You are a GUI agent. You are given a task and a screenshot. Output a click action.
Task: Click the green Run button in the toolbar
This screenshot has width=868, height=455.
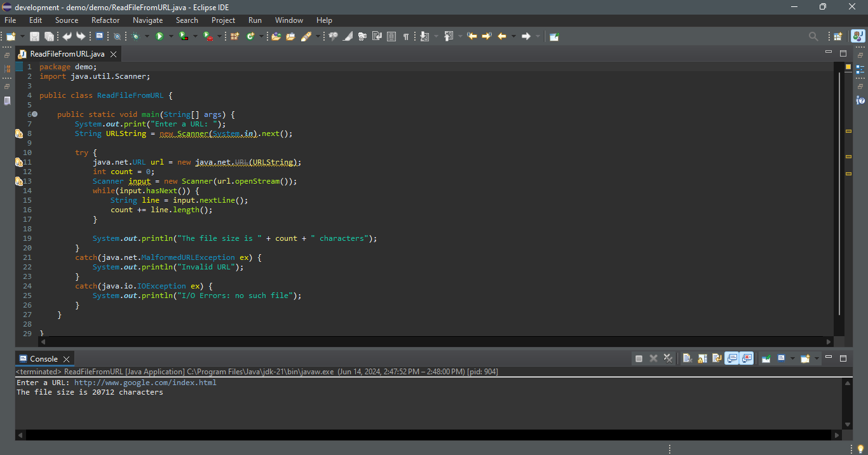tap(159, 37)
